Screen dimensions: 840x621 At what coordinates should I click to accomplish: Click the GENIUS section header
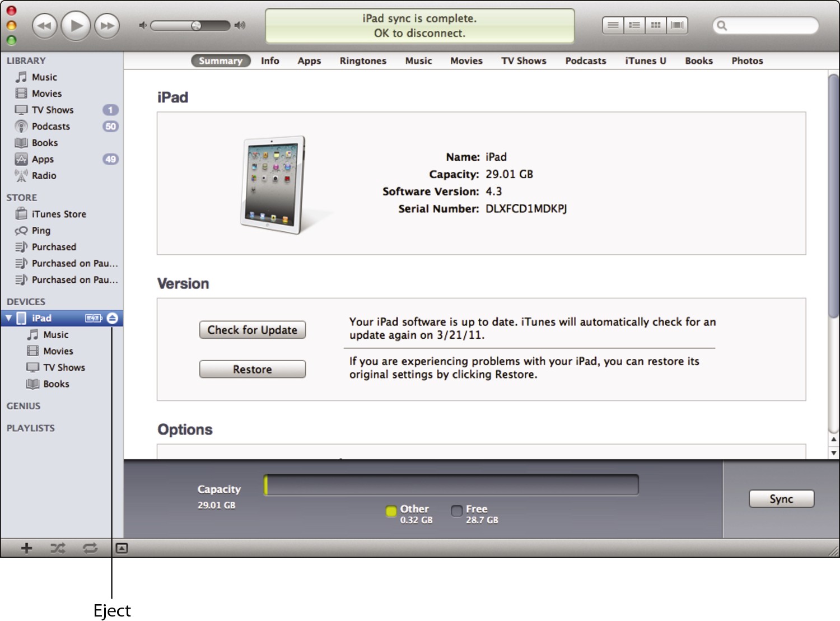click(x=24, y=406)
